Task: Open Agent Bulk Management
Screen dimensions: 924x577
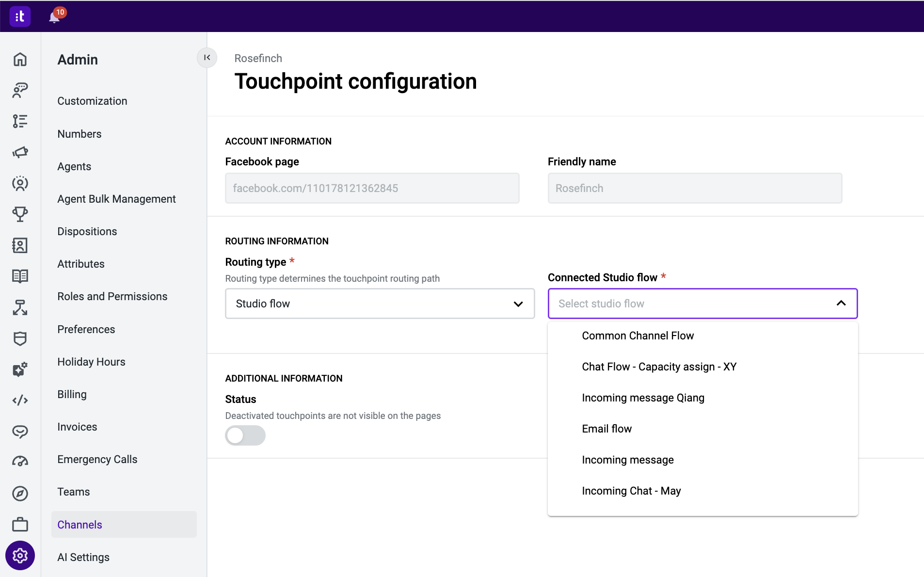Action: [116, 199]
